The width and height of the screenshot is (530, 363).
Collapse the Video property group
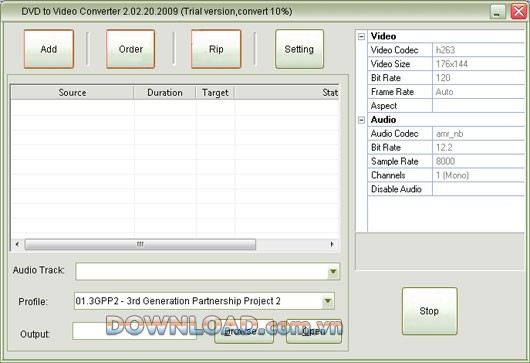[x=361, y=36]
